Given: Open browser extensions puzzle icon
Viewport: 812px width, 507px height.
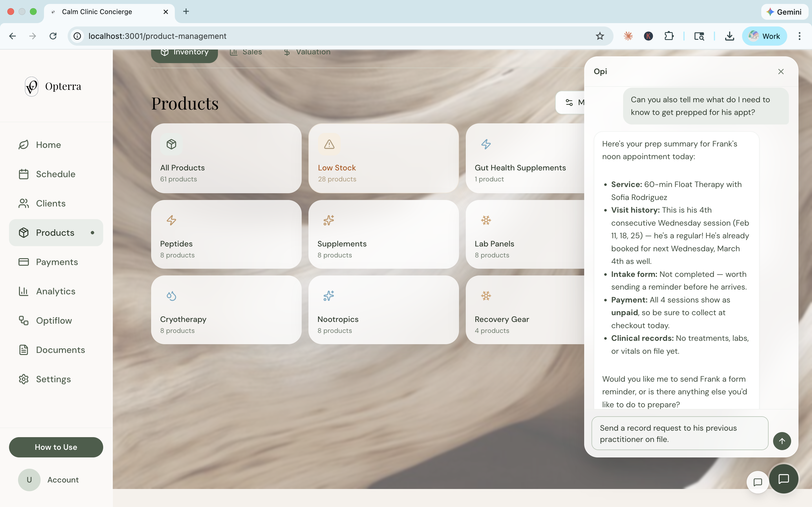Looking at the screenshot, I should coord(669,36).
